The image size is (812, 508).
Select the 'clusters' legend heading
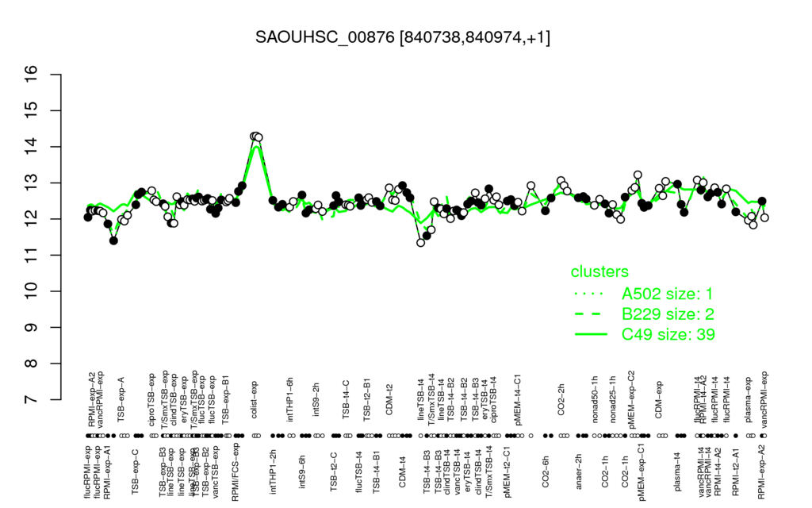(x=599, y=271)
